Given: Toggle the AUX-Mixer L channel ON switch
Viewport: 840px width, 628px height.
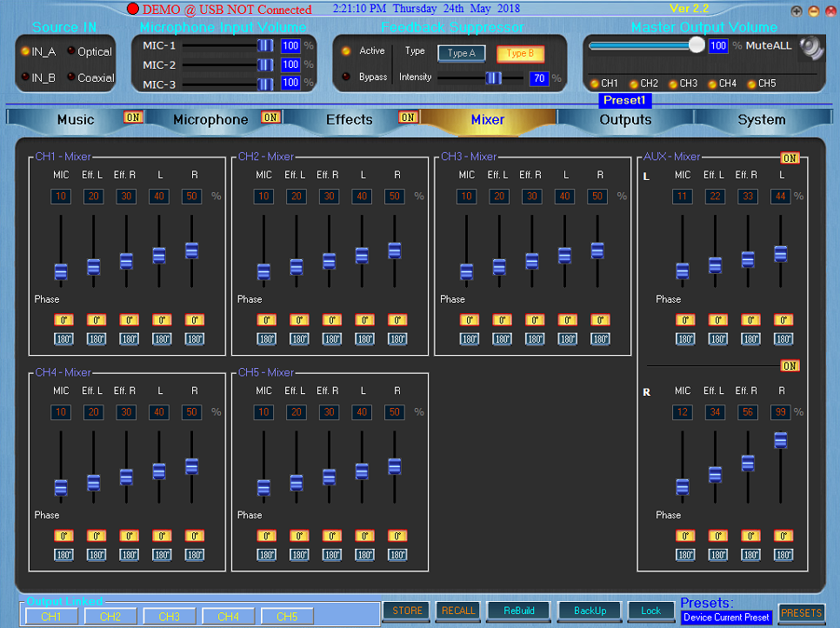Looking at the screenshot, I should coord(790,158).
